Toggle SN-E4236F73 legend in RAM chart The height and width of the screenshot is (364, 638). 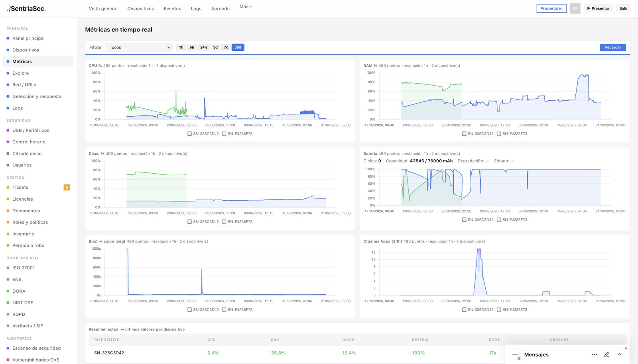coord(512,134)
